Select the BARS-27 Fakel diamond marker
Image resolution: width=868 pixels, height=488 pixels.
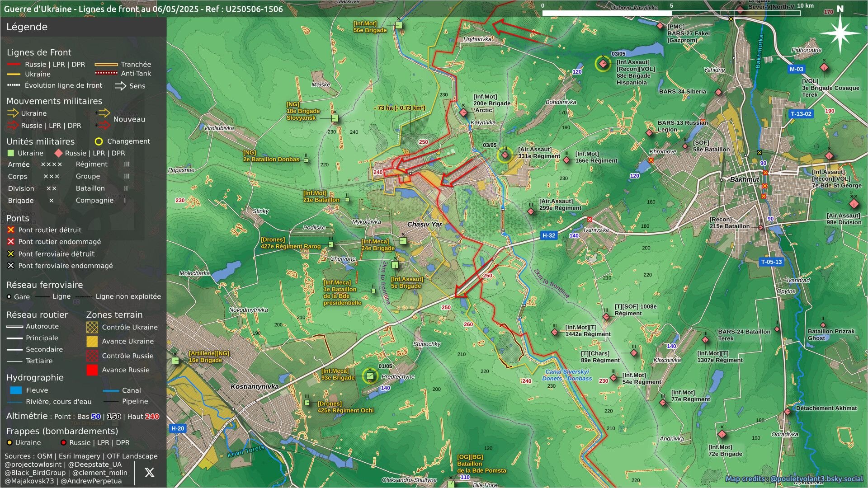(x=660, y=26)
